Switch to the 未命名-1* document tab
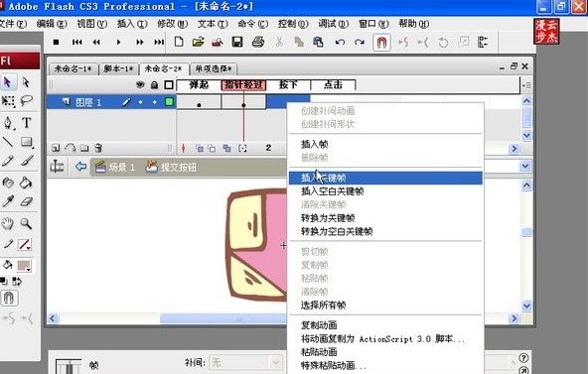Screen dimensions: 588x374 click(73, 68)
